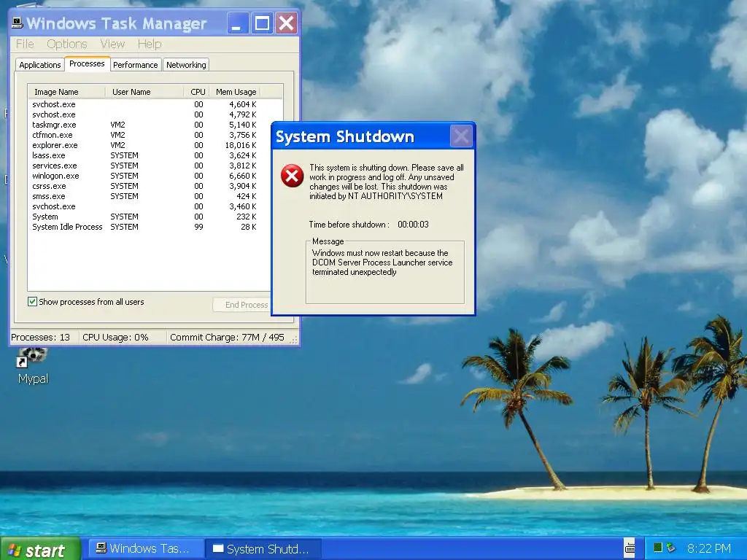Switch to the Performance tab
The height and width of the screenshot is (560, 747).
(x=135, y=65)
